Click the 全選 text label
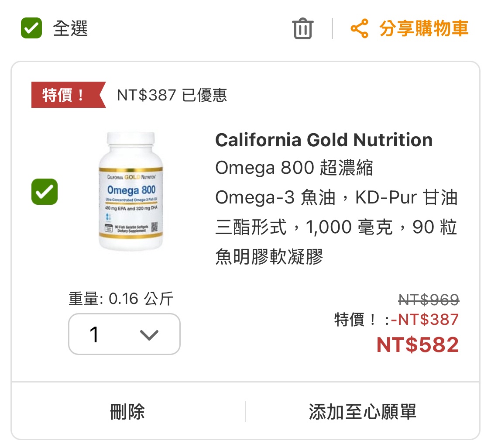 click(70, 29)
